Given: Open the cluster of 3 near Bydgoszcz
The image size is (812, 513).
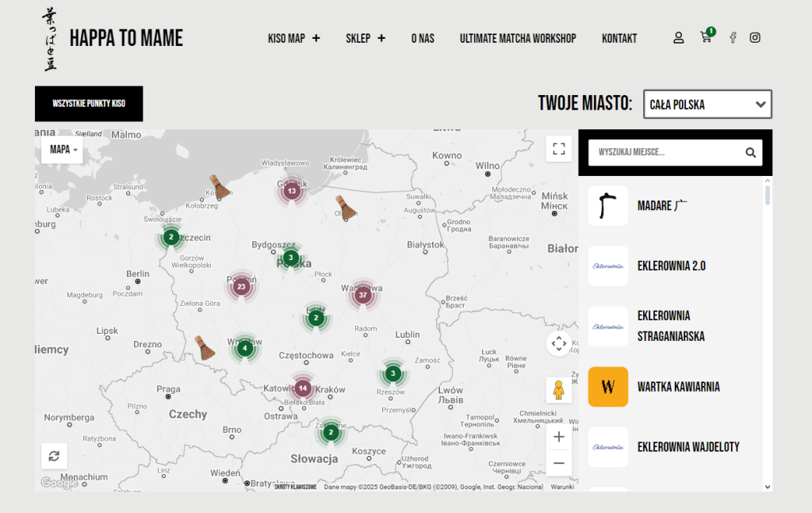Looking at the screenshot, I should [291, 258].
